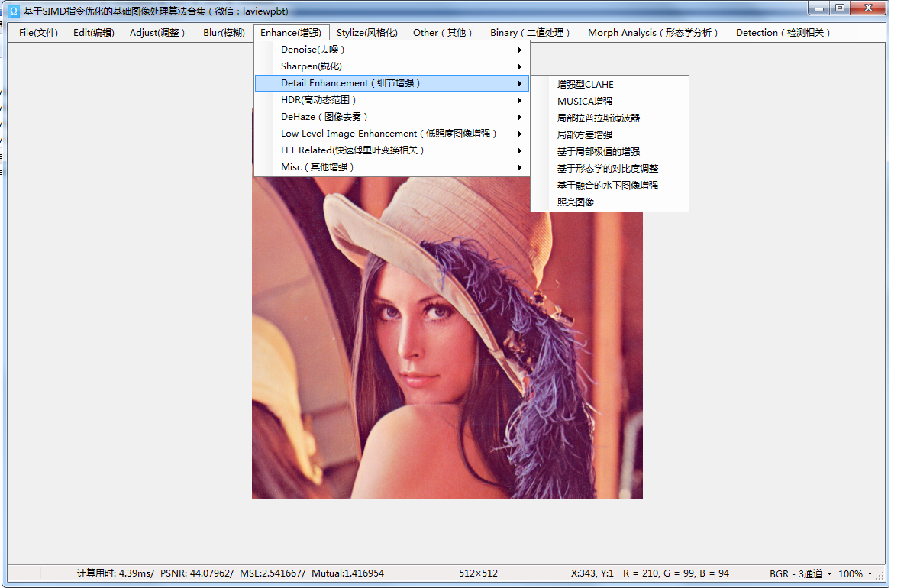Image resolution: width=904 pixels, height=588 pixels.
Task: Click the MSE:2.541667 status value
Action: click(272, 573)
